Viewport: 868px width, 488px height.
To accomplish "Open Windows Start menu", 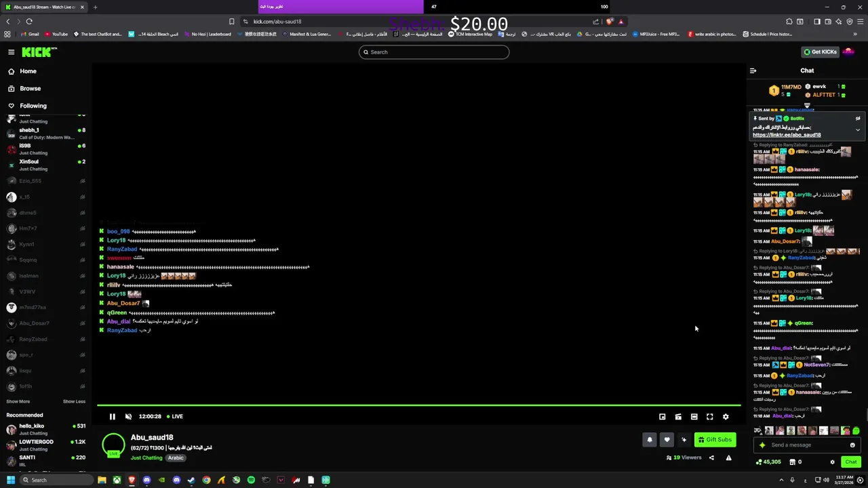I will [11, 480].
